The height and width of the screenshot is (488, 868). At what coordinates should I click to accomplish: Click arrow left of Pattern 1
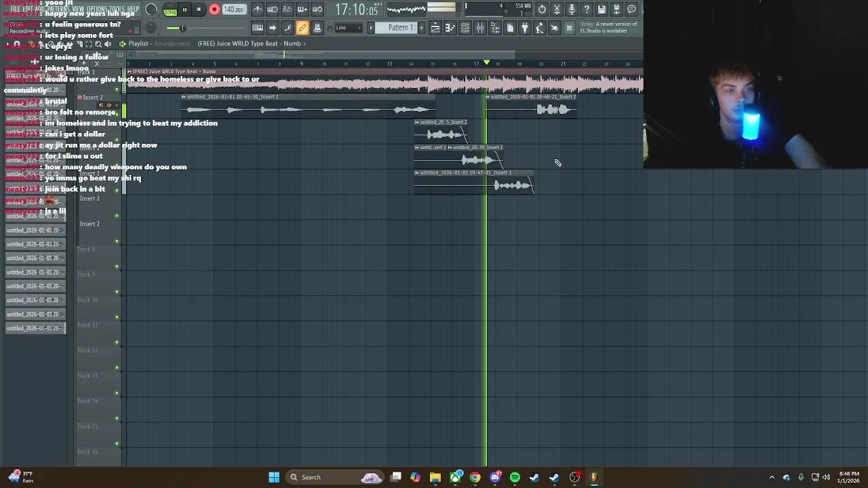click(x=371, y=28)
